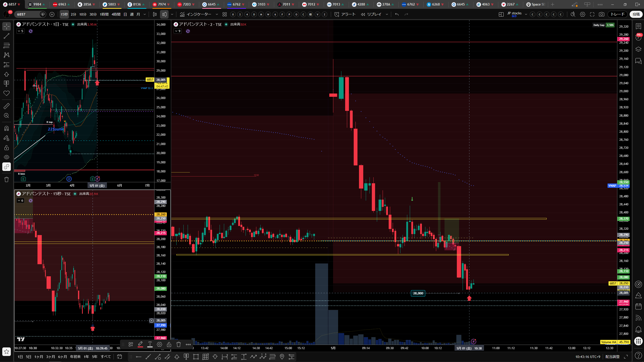This screenshot has width=644, height=362.
Task: Switch to the Space SE tab
Action: tap(536, 4)
